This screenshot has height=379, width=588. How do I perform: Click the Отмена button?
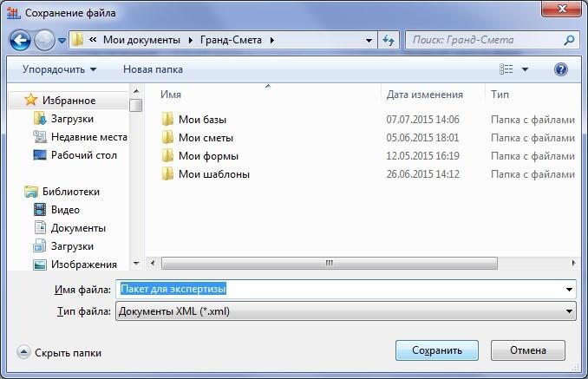pos(528,350)
